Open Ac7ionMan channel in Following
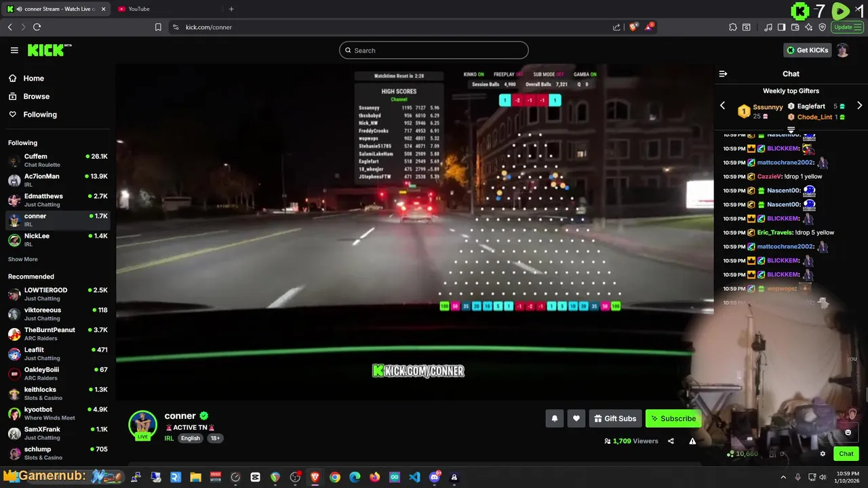The width and height of the screenshot is (868, 488). pos(58,180)
